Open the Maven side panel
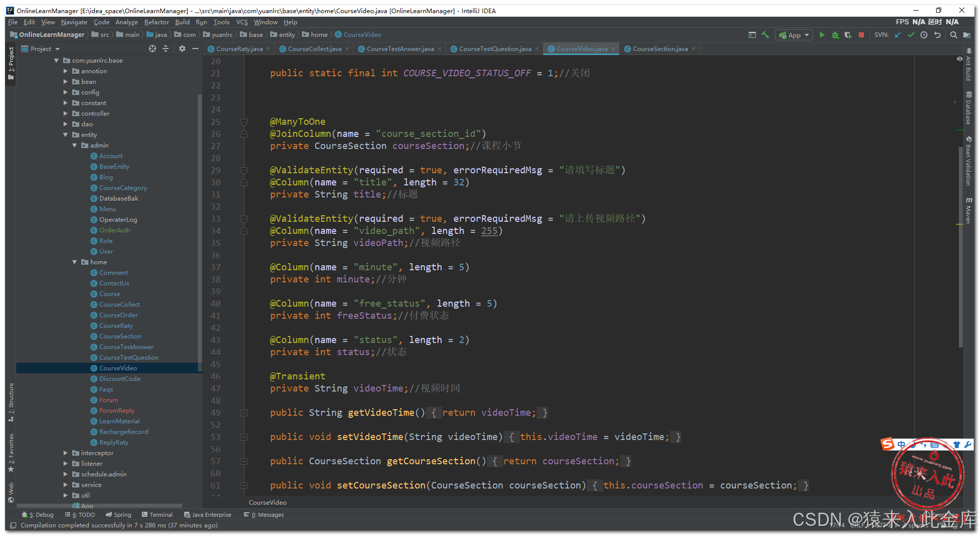980x536 pixels. 968,211
